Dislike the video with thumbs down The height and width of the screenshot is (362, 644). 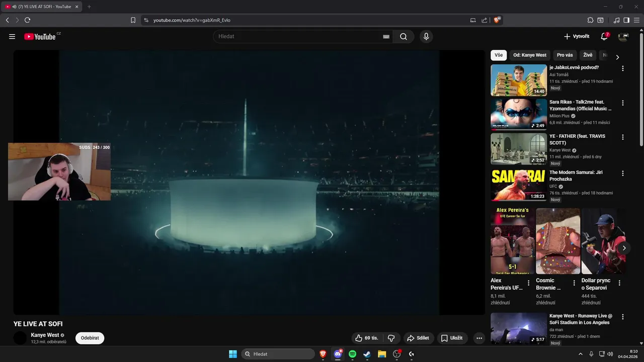pos(391,338)
